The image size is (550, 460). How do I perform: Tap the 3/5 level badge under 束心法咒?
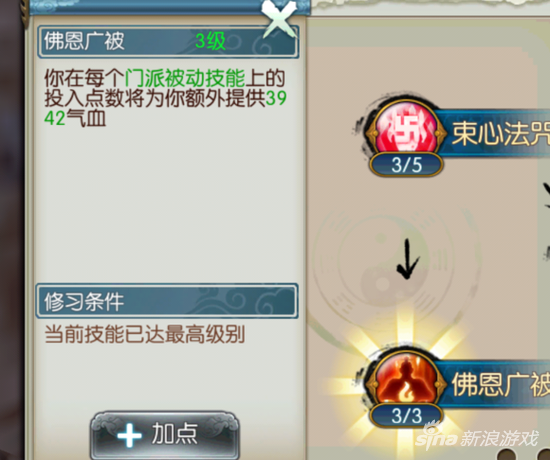(407, 165)
